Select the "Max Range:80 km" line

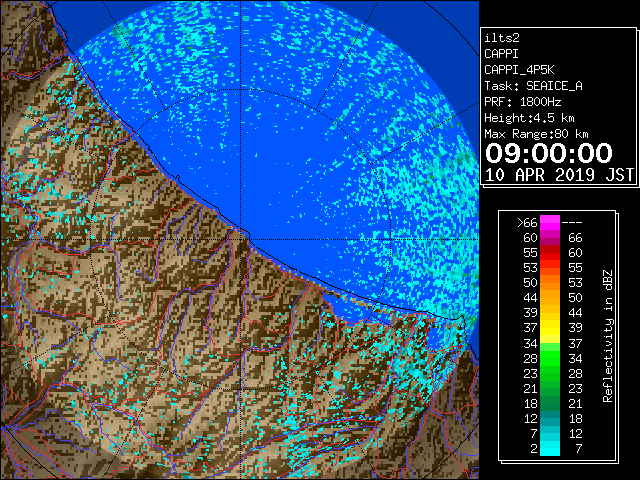click(x=536, y=134)
